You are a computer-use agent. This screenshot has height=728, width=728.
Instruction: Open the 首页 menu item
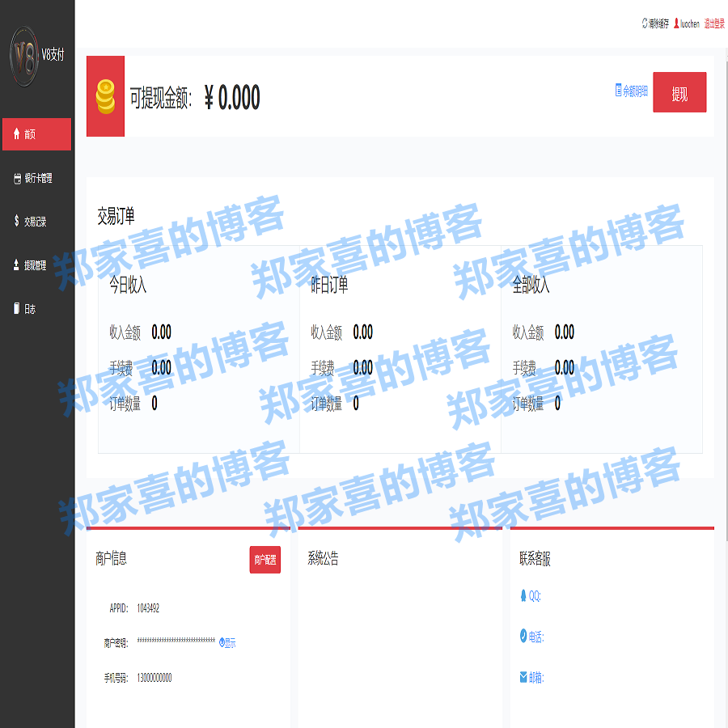[x=34, y=133]
